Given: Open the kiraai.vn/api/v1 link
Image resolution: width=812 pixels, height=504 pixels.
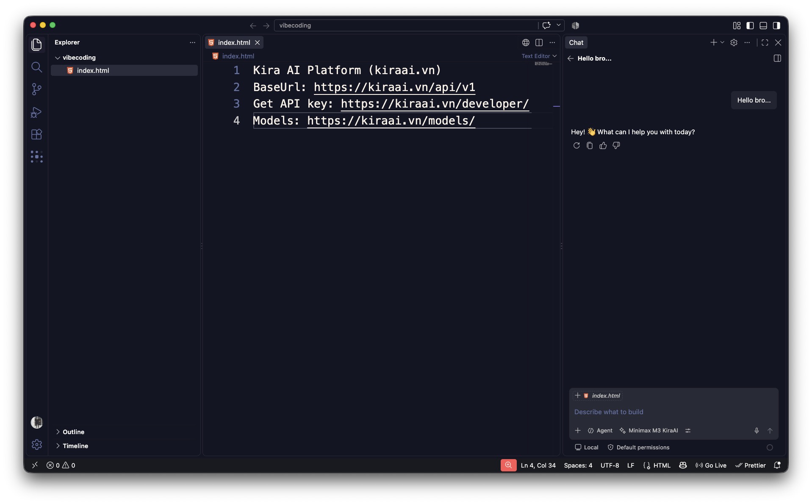Looking at the screenshot, I should tap(394, 87).
